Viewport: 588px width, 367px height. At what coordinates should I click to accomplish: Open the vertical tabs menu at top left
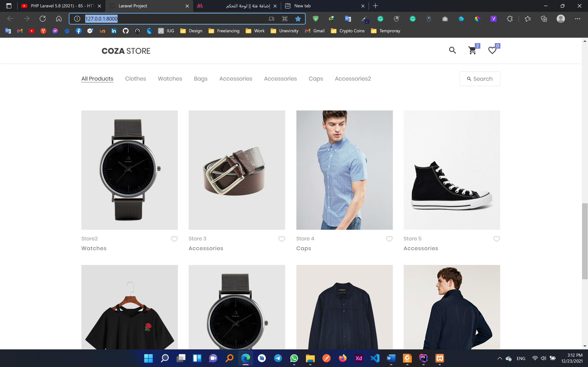point(9,6)
